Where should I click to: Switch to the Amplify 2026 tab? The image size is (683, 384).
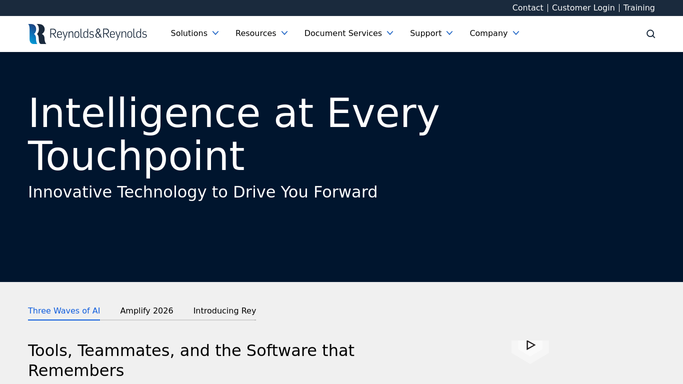click(147, 311)
